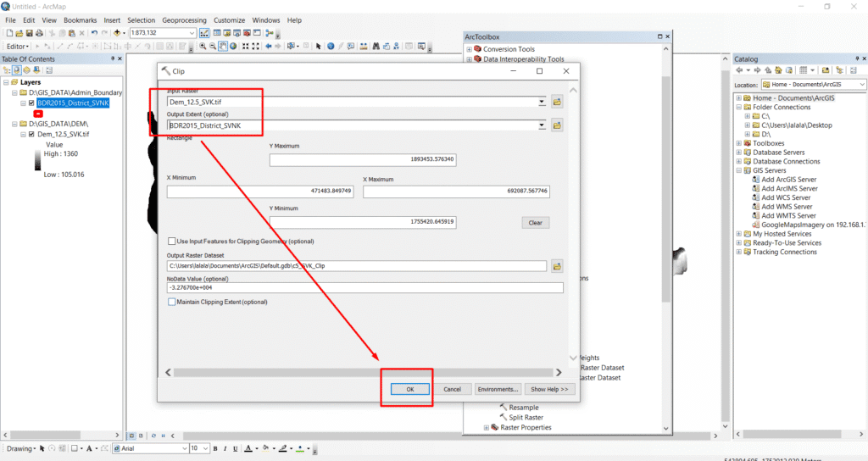
Task: Choose the Select Elements arrow tool
Action: tap(319, 47)
